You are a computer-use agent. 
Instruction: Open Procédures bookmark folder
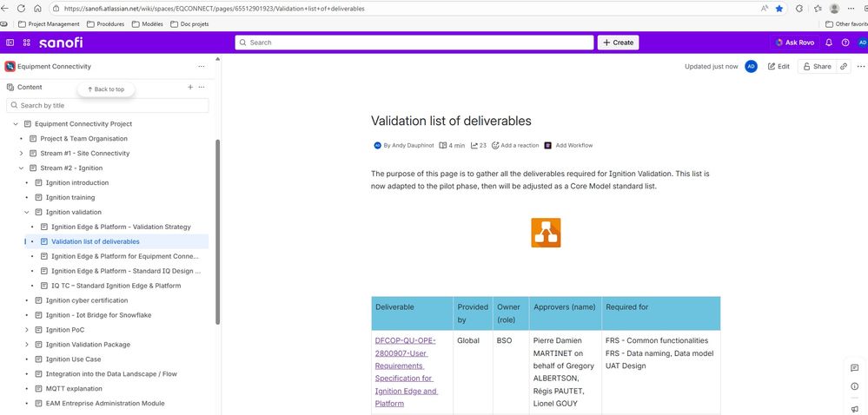tap(105, 24)
